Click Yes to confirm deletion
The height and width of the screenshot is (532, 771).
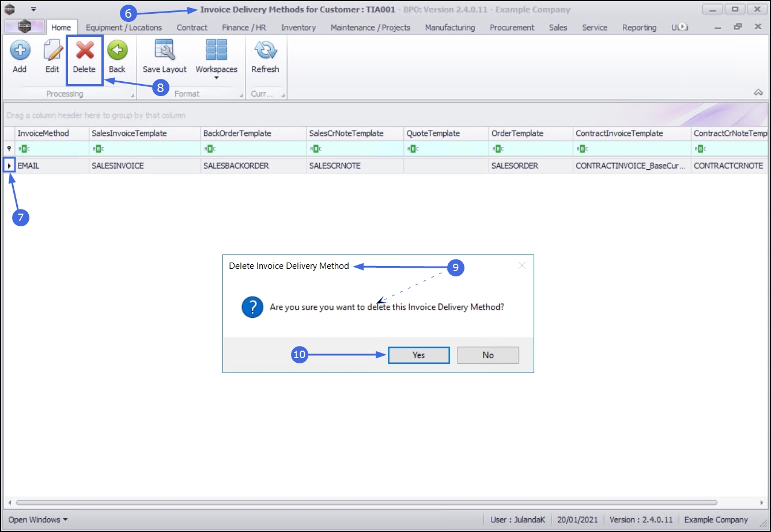pyautogui.click(x=419, y=355)
